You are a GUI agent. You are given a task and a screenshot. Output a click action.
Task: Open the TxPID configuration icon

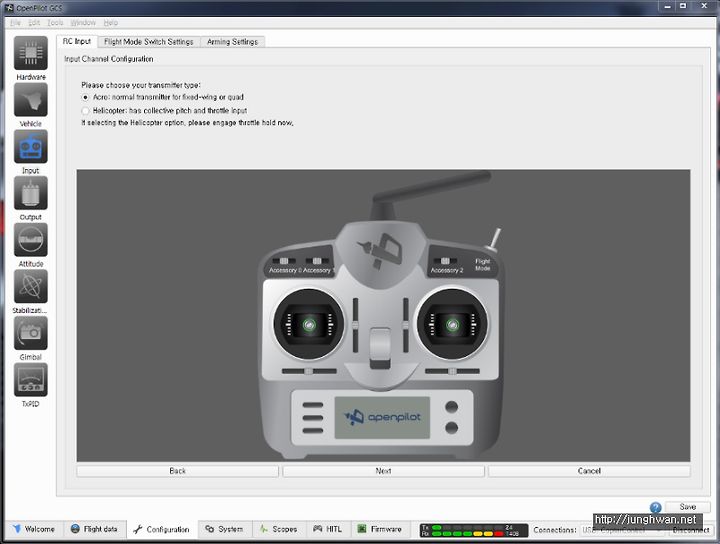[30, 380]
